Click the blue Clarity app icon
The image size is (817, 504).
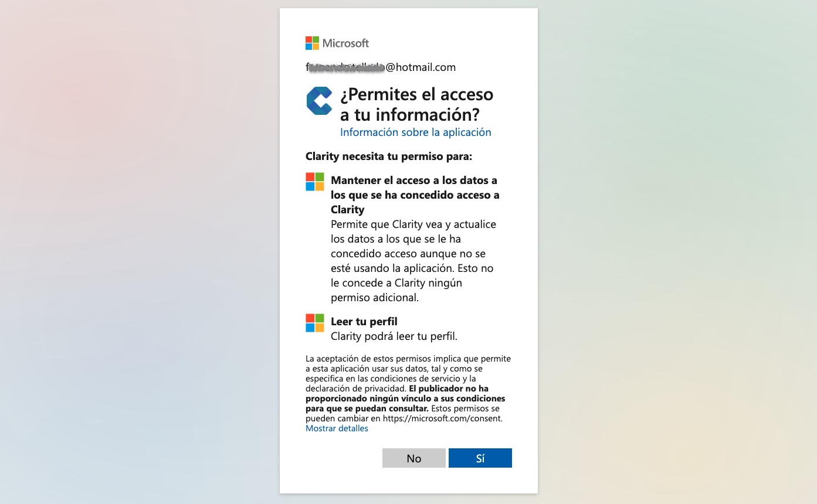(319, 101)
